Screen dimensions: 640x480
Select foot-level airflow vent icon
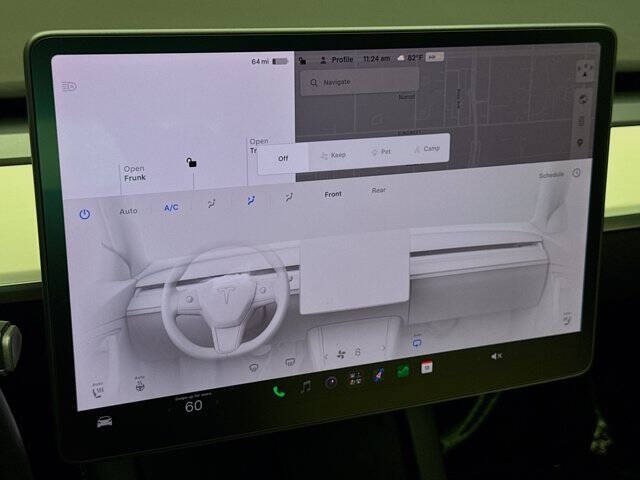click(x=289, y=198)
